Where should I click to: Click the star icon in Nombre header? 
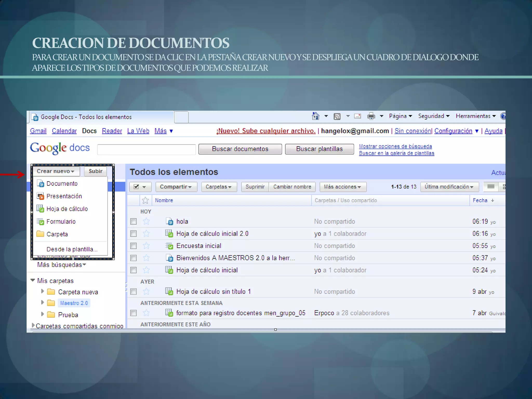145,200
